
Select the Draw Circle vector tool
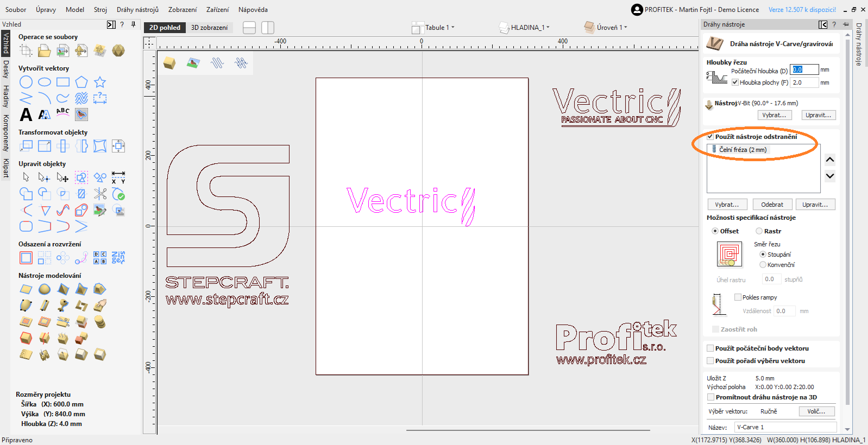26,82
